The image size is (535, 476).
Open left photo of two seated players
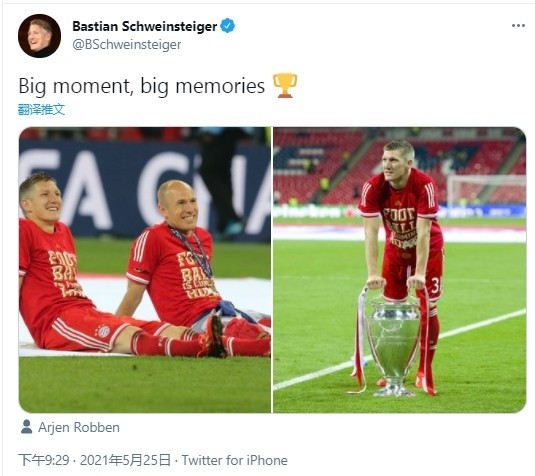pyautogui.click(x=145, y=270)
